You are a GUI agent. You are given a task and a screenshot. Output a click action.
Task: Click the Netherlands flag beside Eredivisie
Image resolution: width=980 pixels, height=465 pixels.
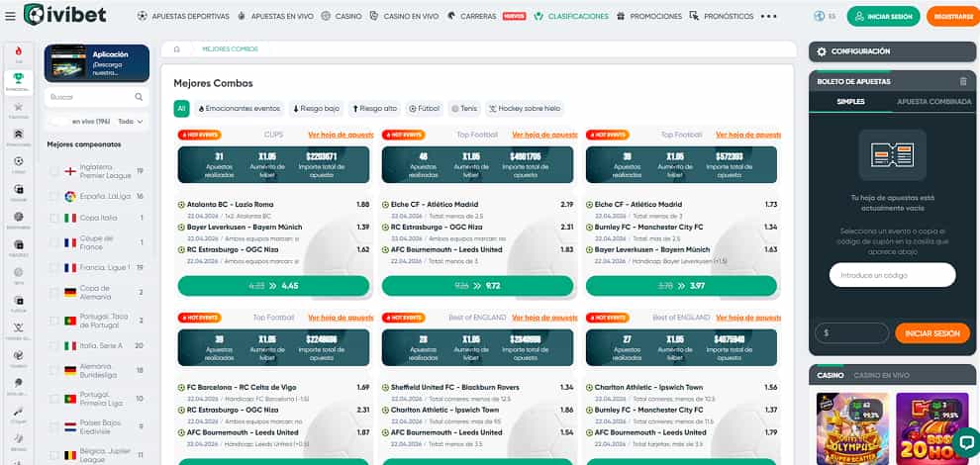point(70,426)
